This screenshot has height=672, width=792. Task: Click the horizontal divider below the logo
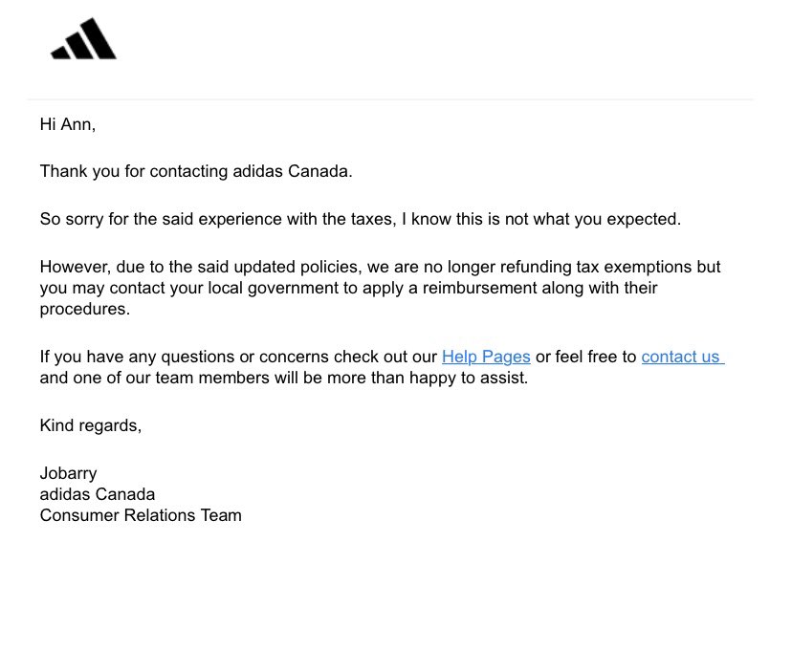click(390, 99)
